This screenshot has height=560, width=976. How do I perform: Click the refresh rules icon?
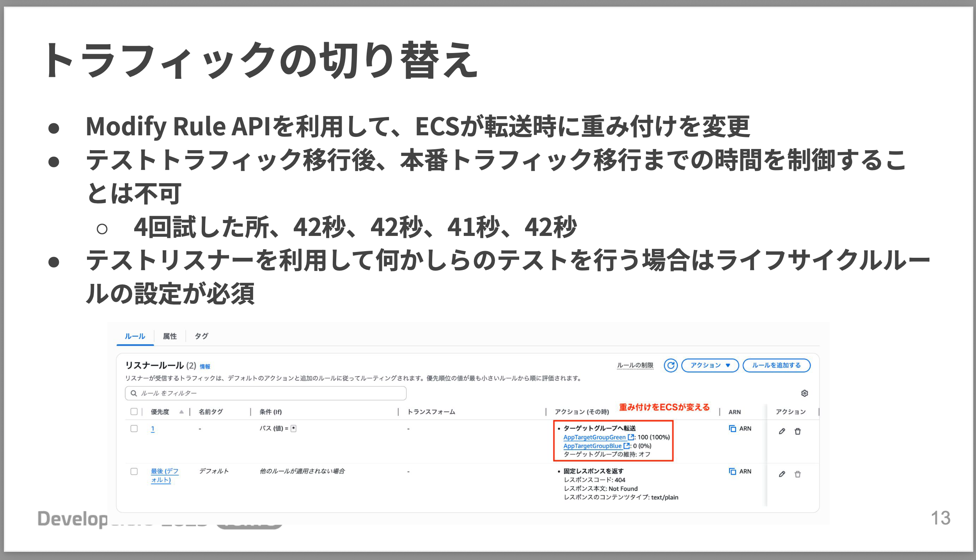point(671,365)
